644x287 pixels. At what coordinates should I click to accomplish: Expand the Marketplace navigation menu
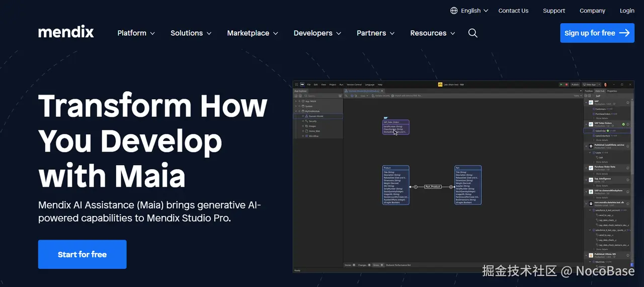click(253, 33)
